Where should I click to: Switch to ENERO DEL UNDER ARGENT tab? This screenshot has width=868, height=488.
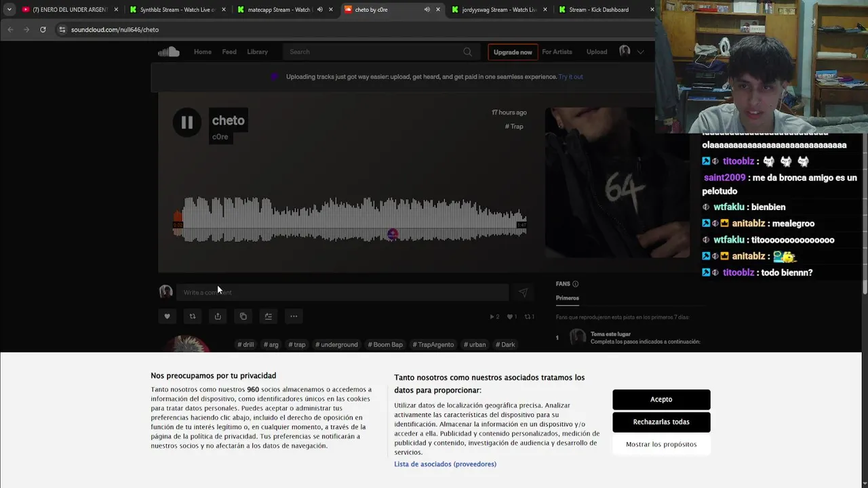click(70, 9)
